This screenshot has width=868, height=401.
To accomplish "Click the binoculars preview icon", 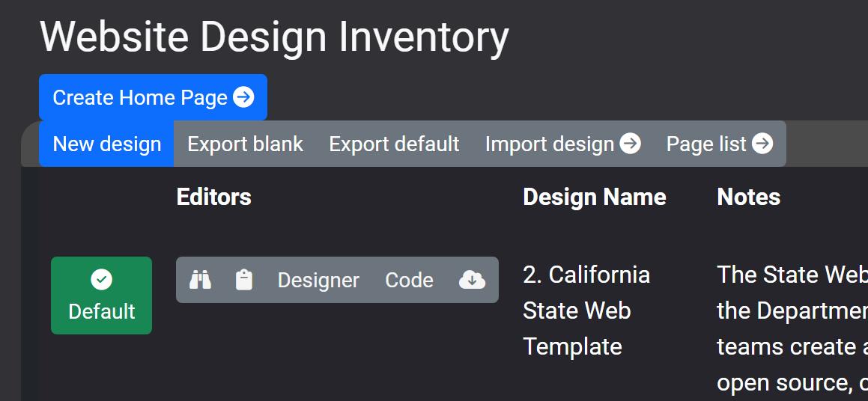I will (200, 280).
